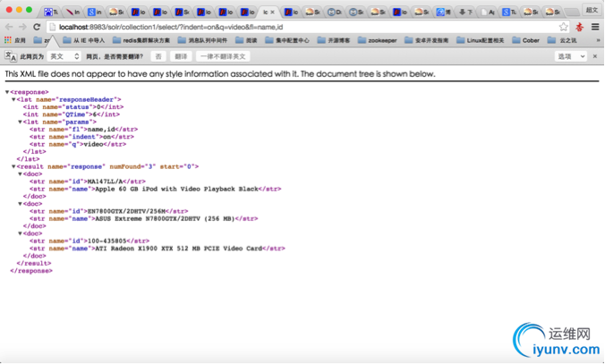The height and width of the screenshot is (364, 605).
Task: Collapse the responseHeader lst node
Action: [x=13, y=99]
